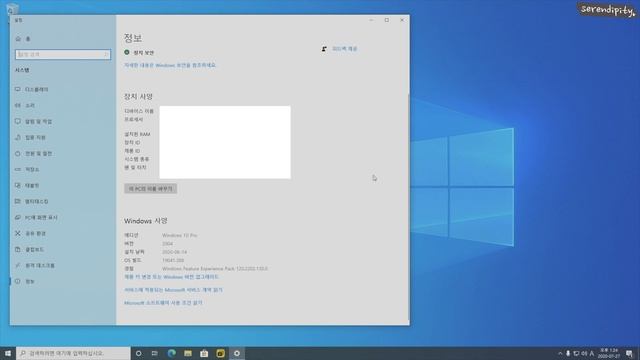Screen dimensions: 640x360
Task: Open the yellow app icon on taskbar
Action: tap(220, 353)
